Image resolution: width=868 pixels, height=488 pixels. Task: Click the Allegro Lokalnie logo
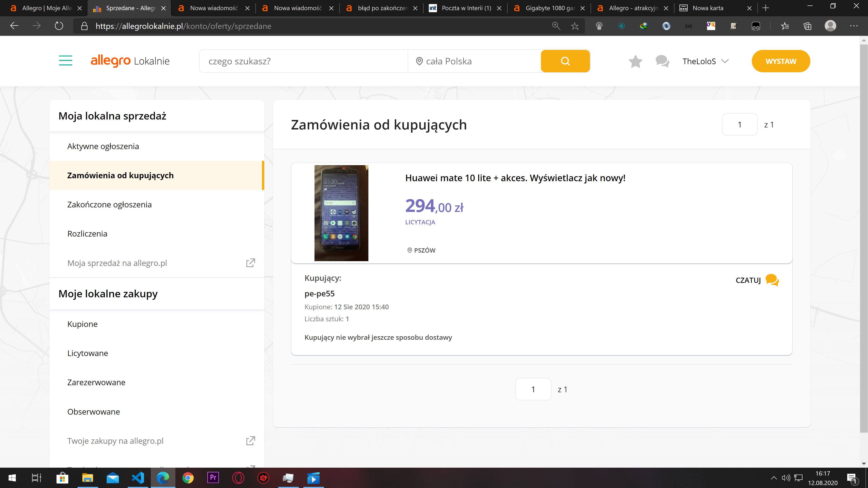[130, 61]
